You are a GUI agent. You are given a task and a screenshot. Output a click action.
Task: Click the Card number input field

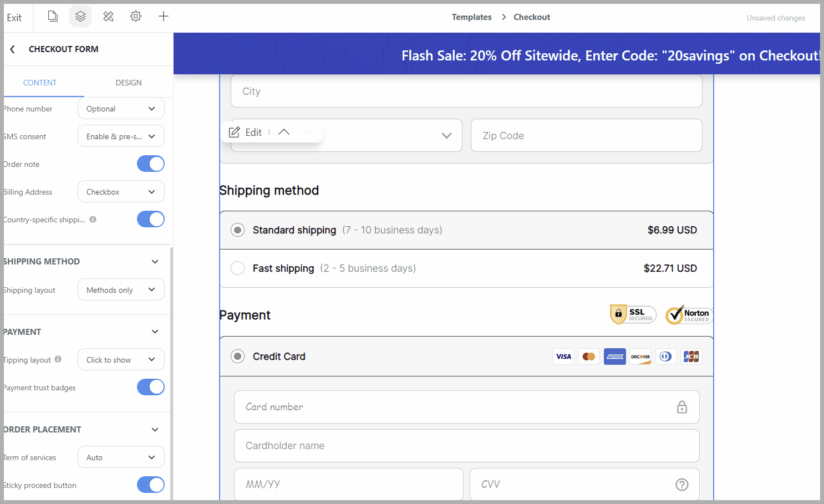(467, 407)
